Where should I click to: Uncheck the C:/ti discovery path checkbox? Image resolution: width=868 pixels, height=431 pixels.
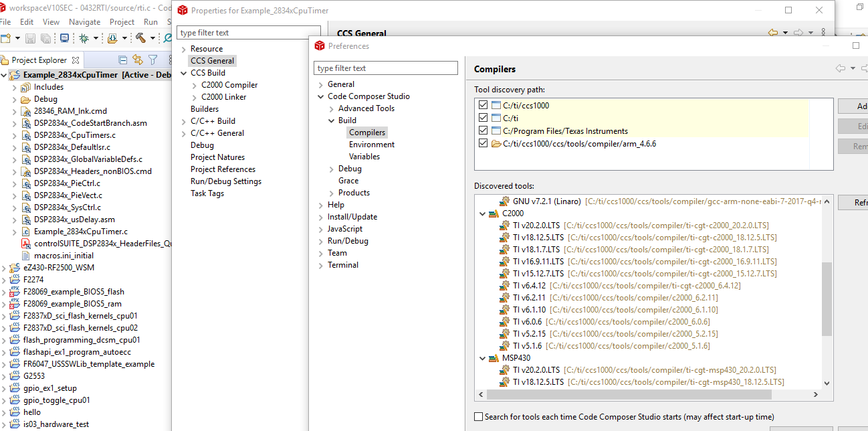pyautogui.click(x=483, y=118)
